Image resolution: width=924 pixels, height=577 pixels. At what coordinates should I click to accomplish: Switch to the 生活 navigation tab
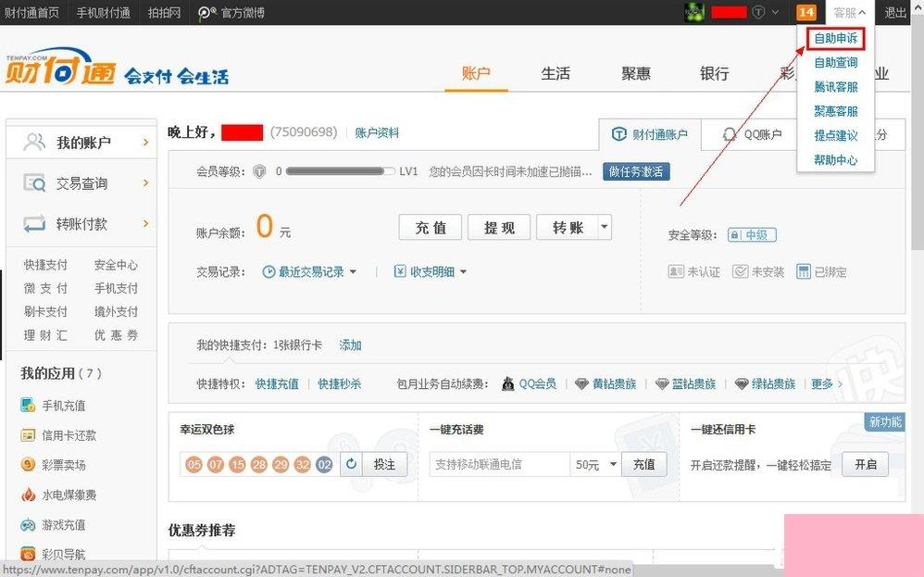(556, 74)
